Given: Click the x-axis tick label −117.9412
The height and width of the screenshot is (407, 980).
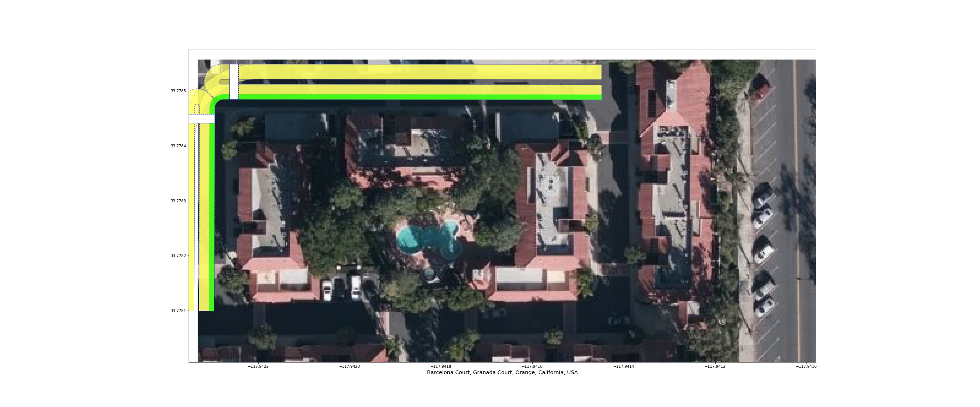Looking at the screenshot, I should tap(715, 367).
